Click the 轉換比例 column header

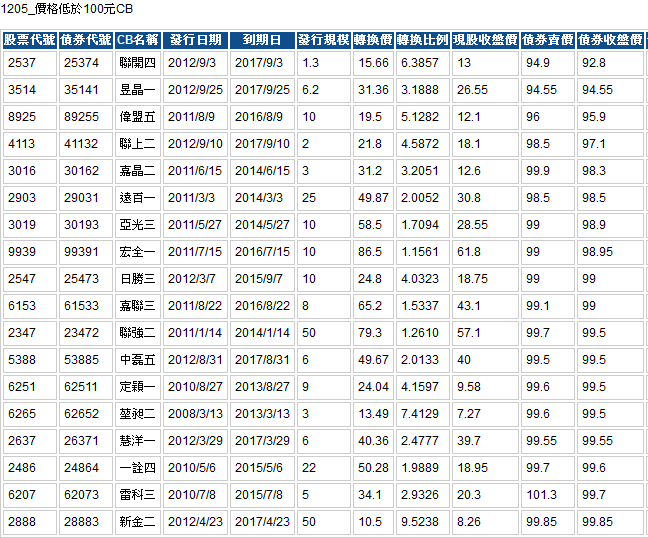point(422,40)
